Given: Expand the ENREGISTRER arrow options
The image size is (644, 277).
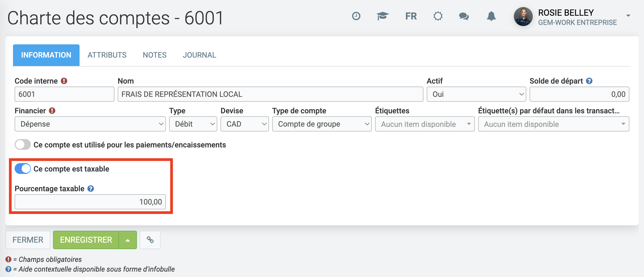Looking at the screenshot, I should coord(128,240).
